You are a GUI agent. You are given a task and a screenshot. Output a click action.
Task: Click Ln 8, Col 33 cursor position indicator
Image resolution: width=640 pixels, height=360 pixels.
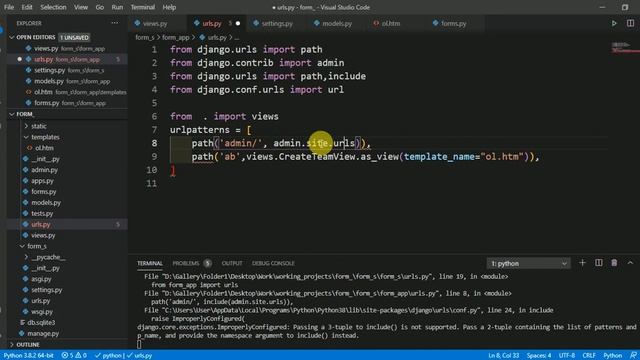tap(503, 355)
